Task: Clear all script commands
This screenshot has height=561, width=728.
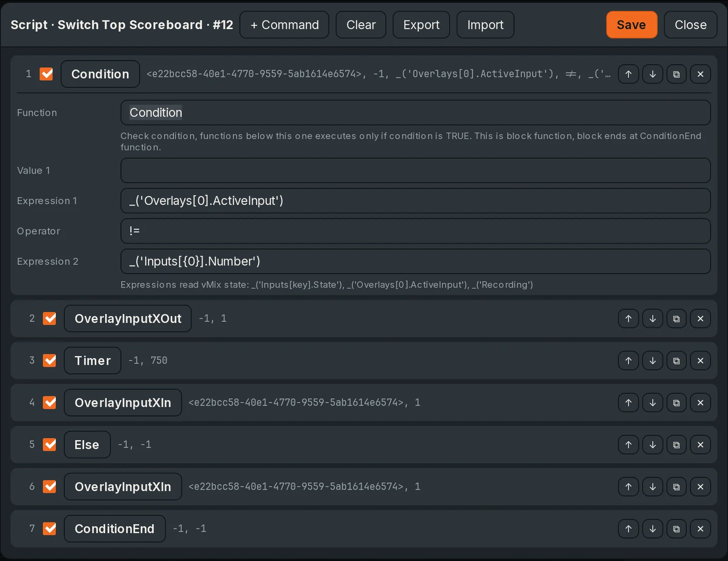Action: tap(361, 25)
